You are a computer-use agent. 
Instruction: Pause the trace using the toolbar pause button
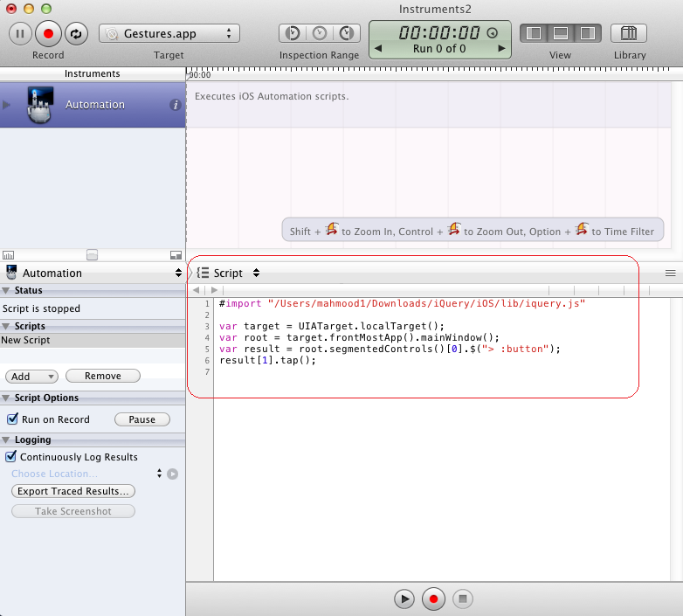[x=20, y=33]
